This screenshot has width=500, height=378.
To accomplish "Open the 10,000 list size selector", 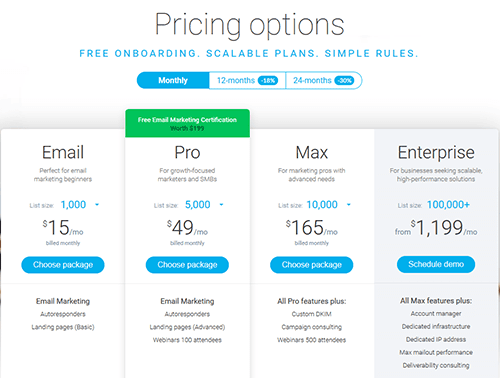I will 322,205.
